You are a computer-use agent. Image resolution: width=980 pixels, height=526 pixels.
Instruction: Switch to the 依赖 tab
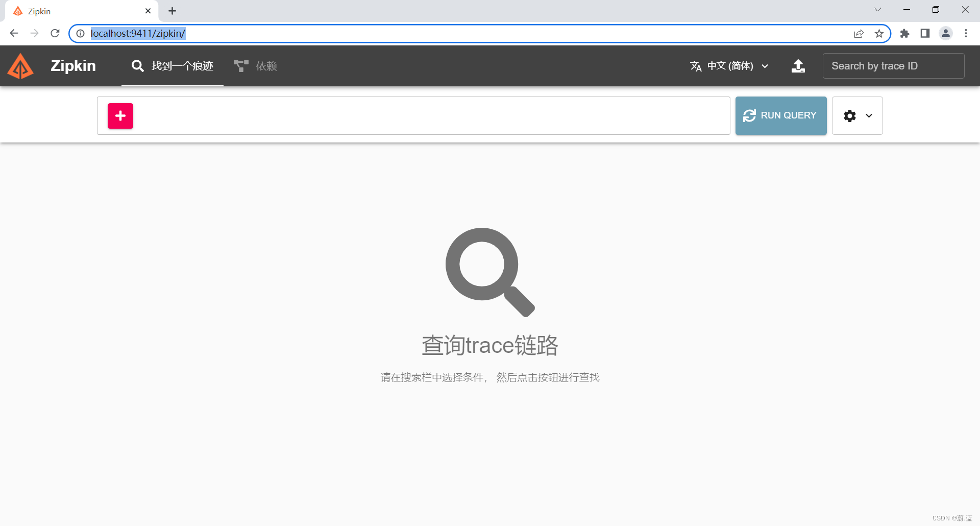click(x=265, y=66)
